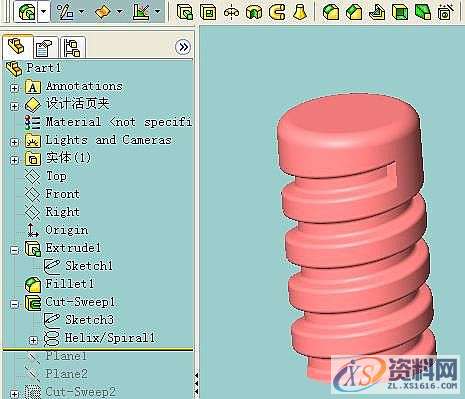Click the double-chevron panel expand button
The height and width of the screenshot is (399, 465).
183,47
